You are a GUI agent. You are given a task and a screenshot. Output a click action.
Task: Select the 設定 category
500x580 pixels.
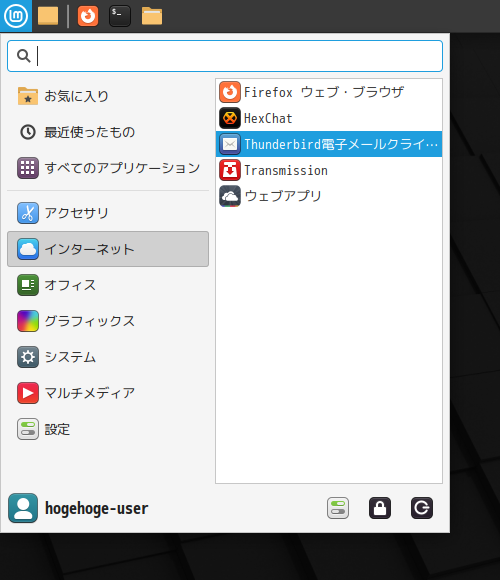coord(108,429)
